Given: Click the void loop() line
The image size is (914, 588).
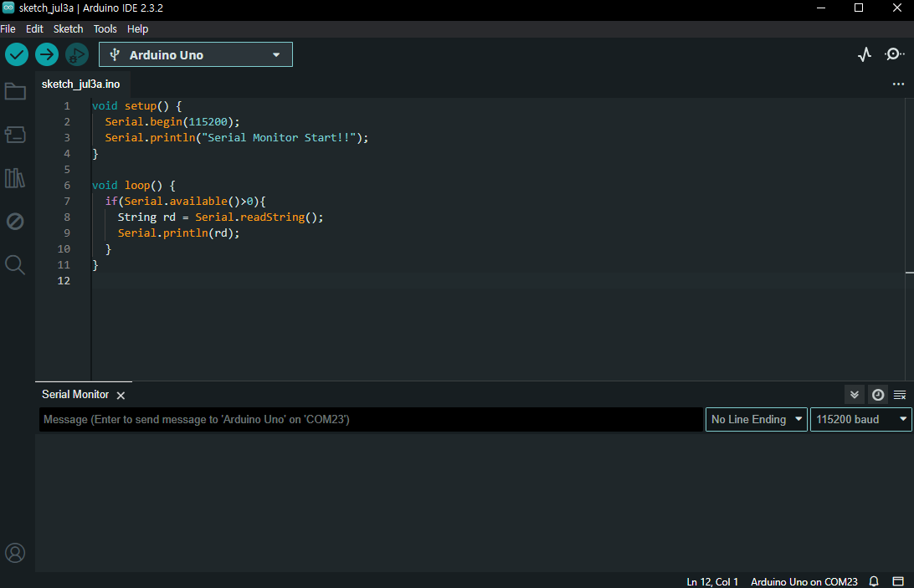Looking at the screenshot, I should point(133,186).
